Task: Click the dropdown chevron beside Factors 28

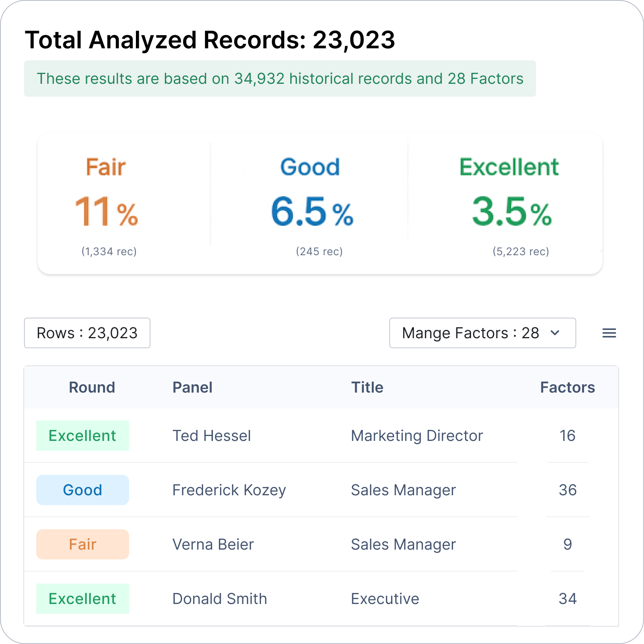Action: (x=555, y=333)
